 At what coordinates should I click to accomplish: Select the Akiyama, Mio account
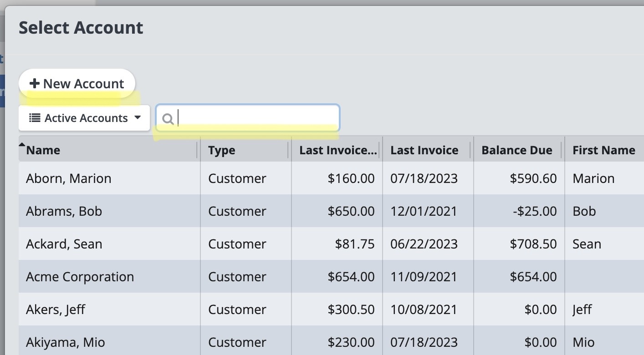pos(65,342)
